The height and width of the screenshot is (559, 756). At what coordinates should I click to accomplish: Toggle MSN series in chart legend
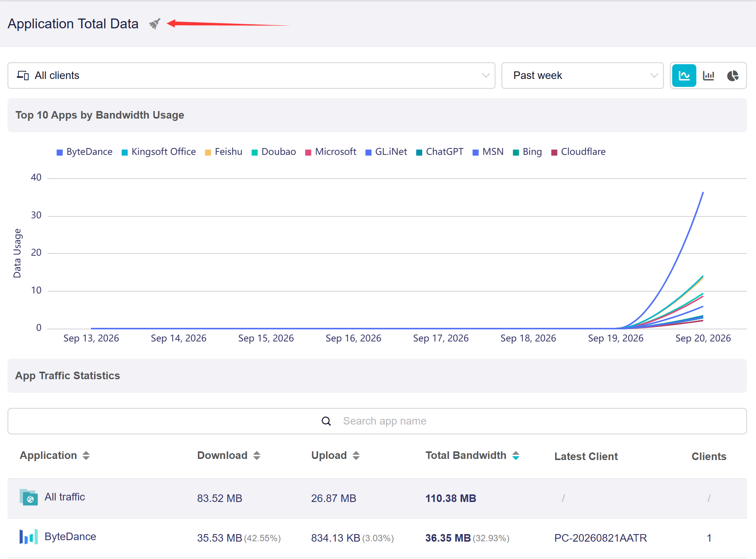pos(488,152)
